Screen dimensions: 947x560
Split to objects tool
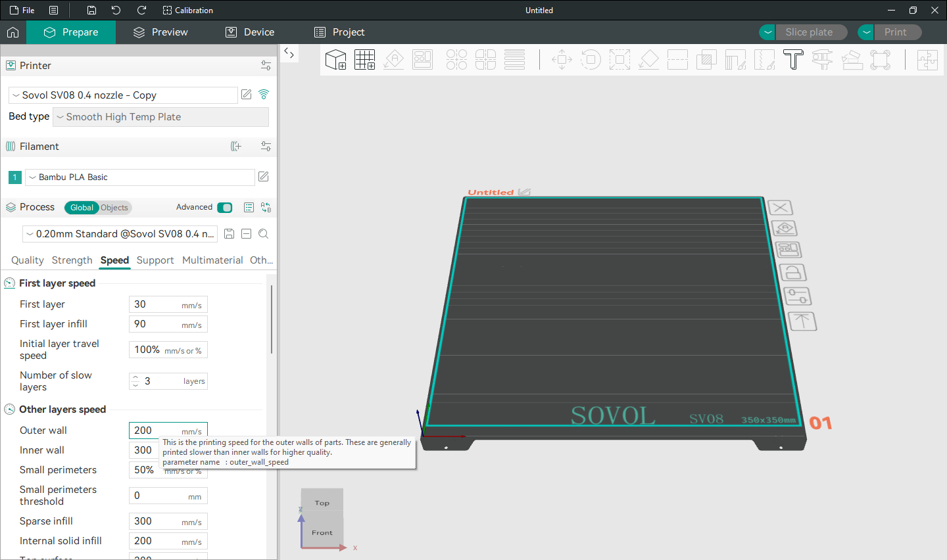click(456, 60)
